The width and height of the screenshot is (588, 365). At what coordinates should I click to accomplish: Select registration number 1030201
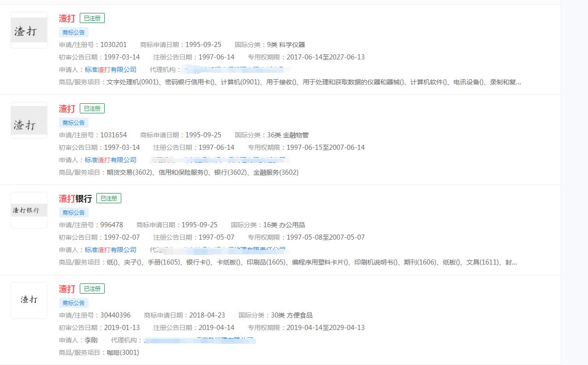tap(113, 45)
